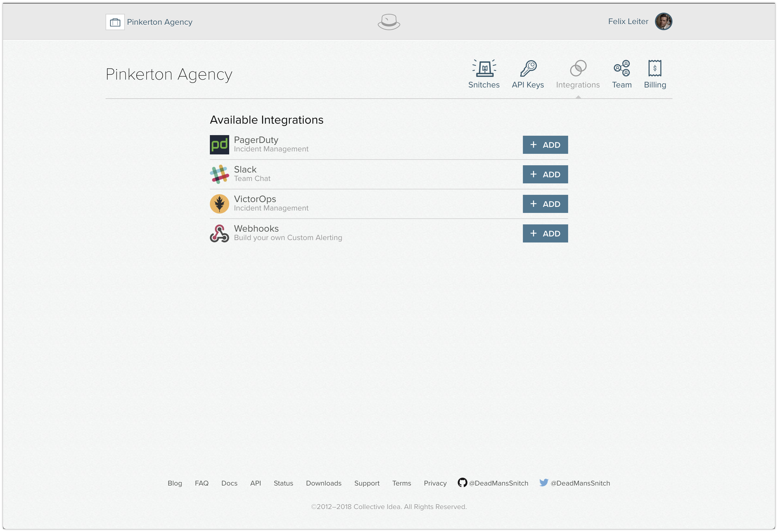Click the Slack logo icon
The width and height of the screenshot is (778, 532).
(x=219, y=174)
